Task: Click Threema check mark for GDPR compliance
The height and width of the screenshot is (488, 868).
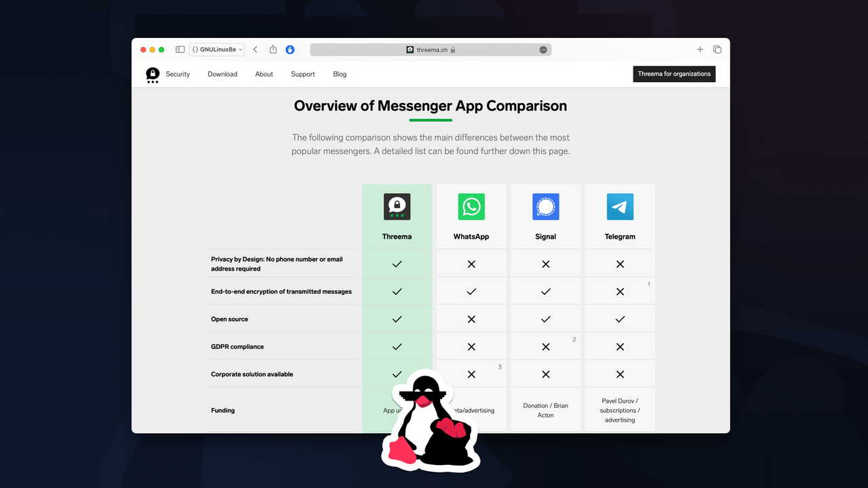Action: pos(397,346)
